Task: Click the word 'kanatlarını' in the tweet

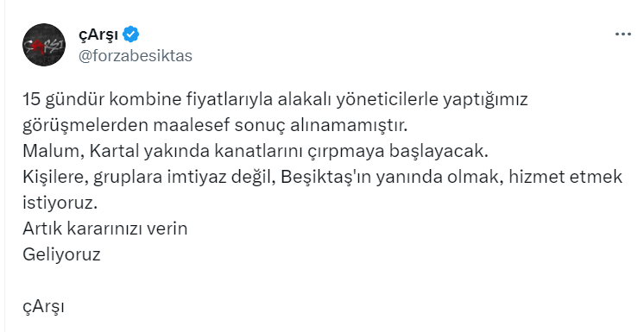Action: [259, 152]
